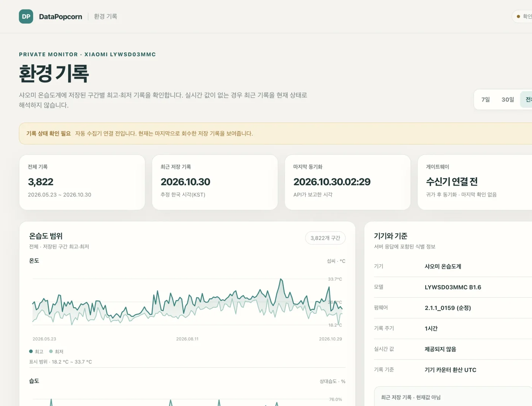532x406 pixels.
Task: Click the 최근 저장 기록 · 현재값 아님 note
Action: (x=411, y=397)
